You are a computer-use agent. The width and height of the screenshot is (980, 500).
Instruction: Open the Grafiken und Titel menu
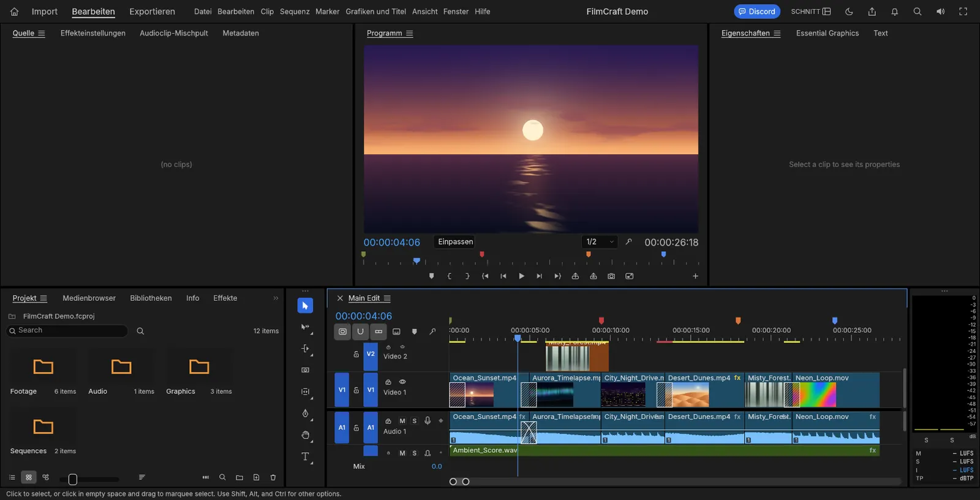pyautogui.click(x=375, y=12)
